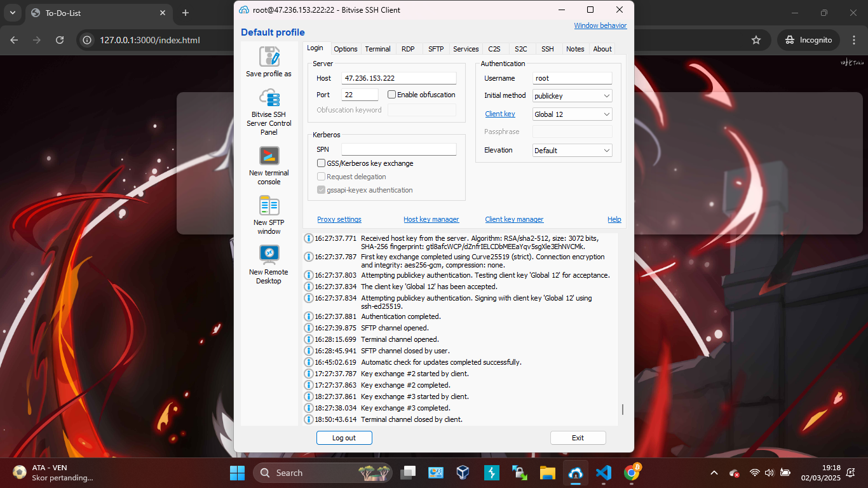This screenshot has height=488, width=868.
Task: Click the Chrome address bar URL
Action: 150,40
